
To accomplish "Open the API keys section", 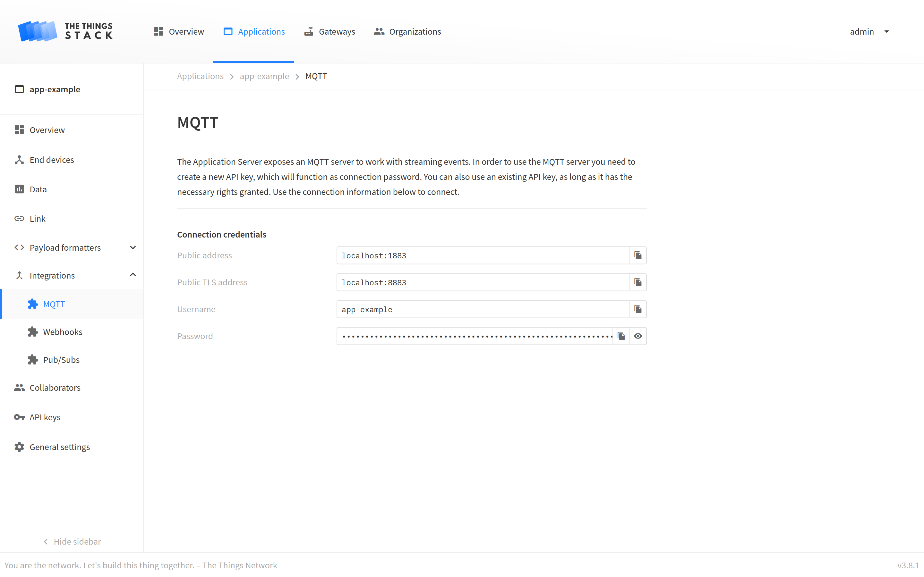I will pos(45,417).
